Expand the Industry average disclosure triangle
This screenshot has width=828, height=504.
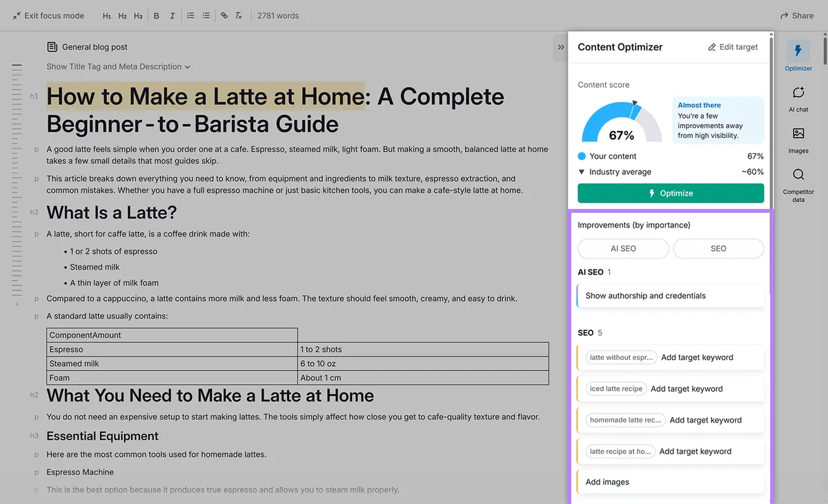(x=582, y=172)
